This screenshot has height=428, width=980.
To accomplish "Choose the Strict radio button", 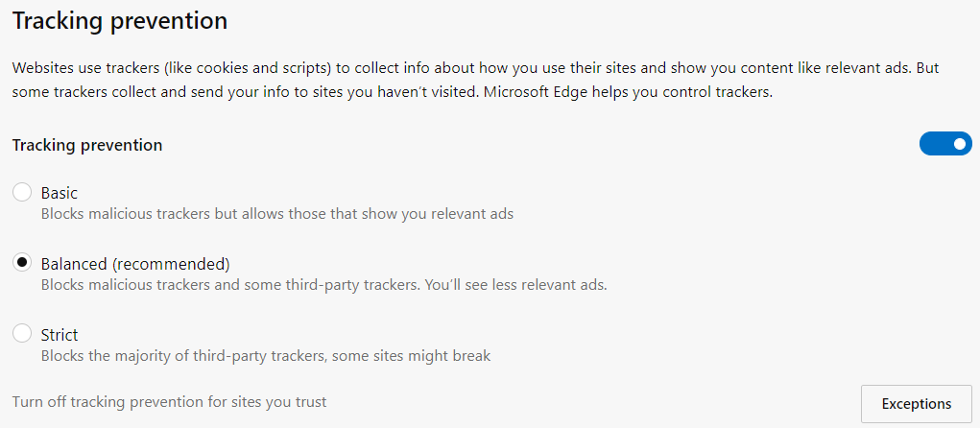I will click(22, 335).
